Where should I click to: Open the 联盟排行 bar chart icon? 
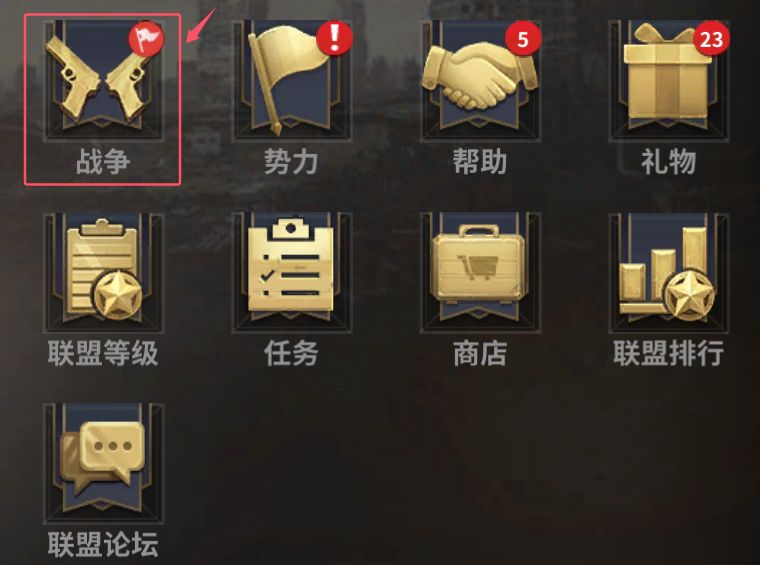coord(669,272)
